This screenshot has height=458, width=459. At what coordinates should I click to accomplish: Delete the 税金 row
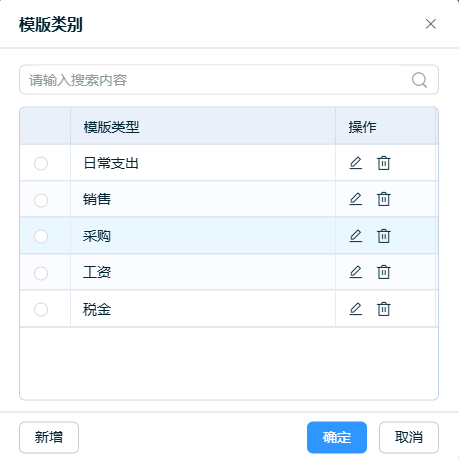pyautogui.click(x=384, y=309)
